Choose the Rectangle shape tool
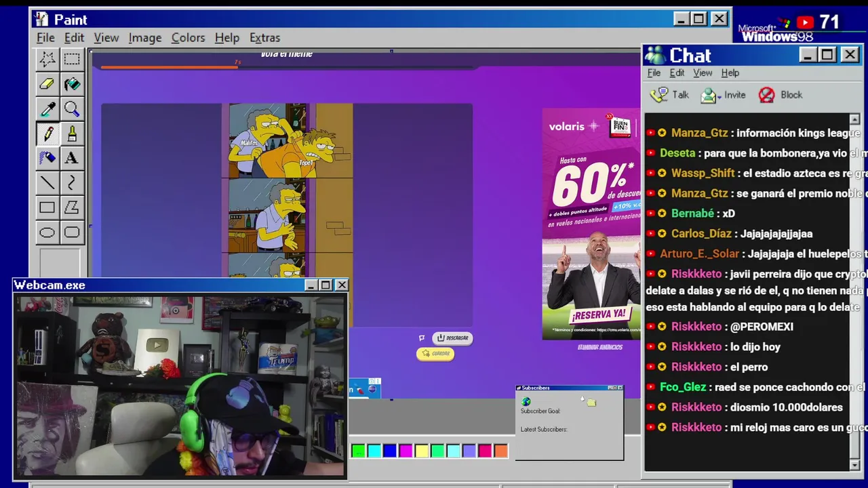This screenshot has height=488, width=868. 47,208
